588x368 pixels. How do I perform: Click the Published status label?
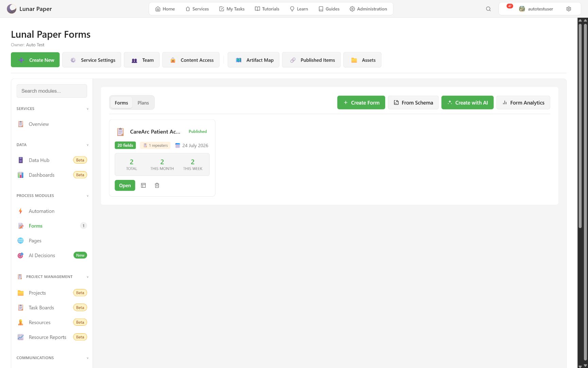pyautogui.click(x=198, y=132)
